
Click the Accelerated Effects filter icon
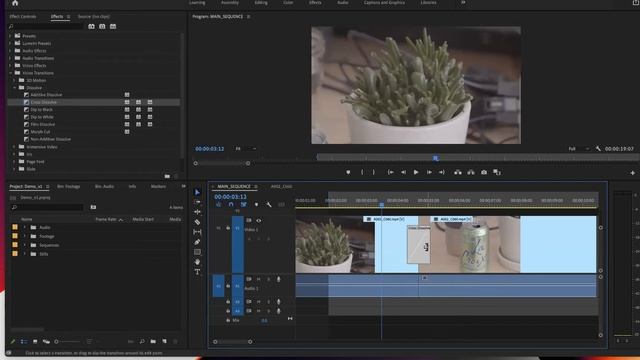(x=91, y=27)
